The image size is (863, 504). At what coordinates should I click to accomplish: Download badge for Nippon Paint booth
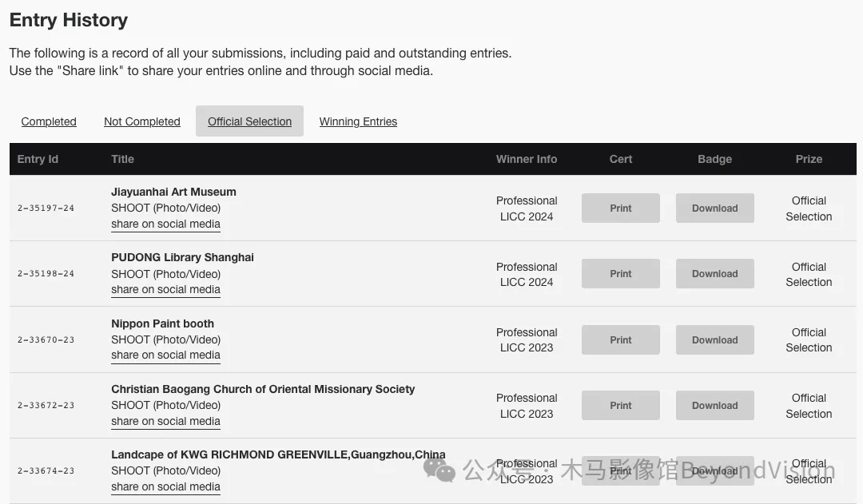714,340
